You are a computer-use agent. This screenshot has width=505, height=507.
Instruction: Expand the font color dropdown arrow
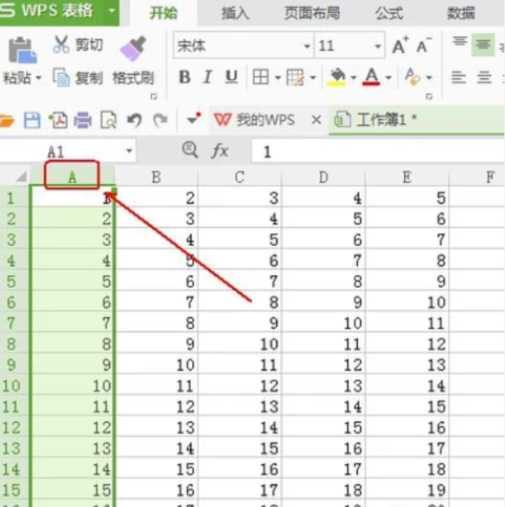pyautogui.click(x=388, y=78)
